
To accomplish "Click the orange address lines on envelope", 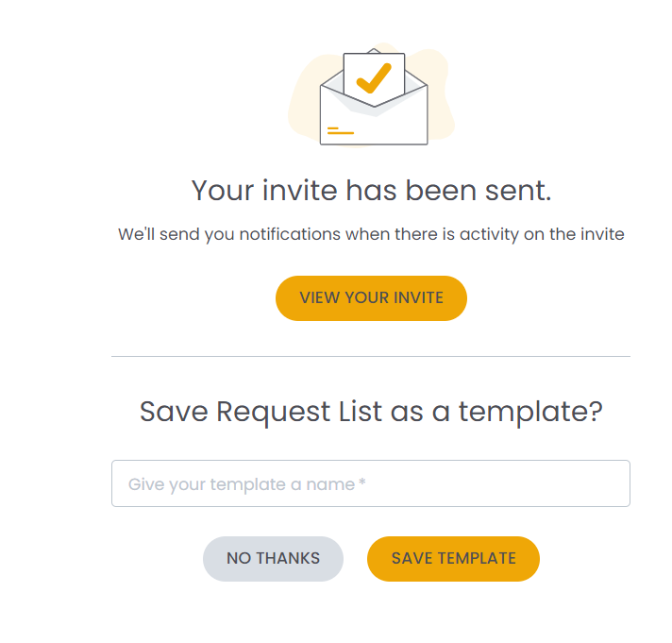I will 340,130.
